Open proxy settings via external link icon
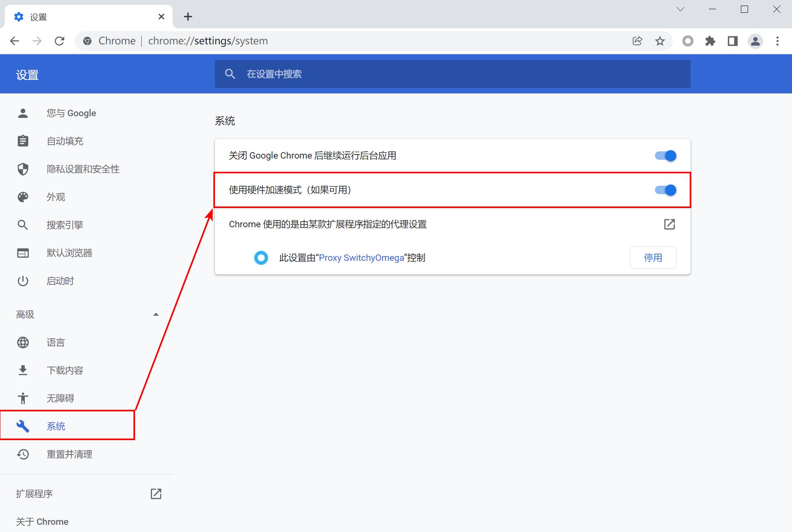Viewport: 792px width, 532px height. pyautogui.click(x=669, y=224)
